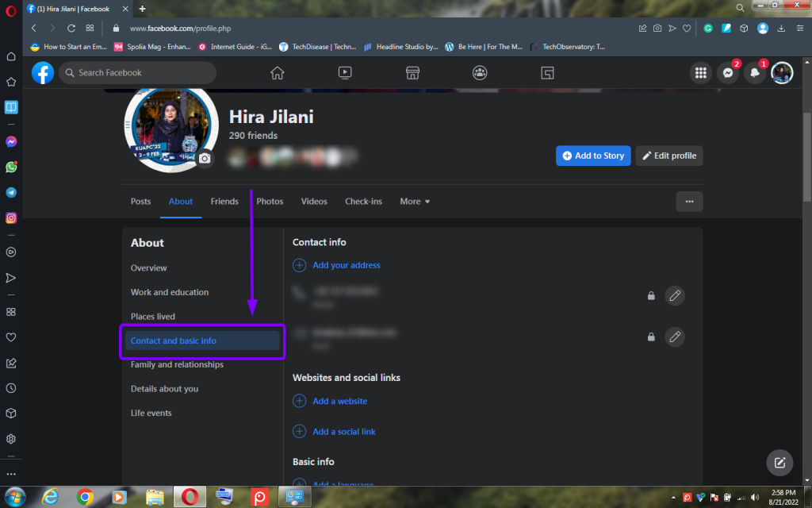Switch to the Friends tab

(224, 202)
